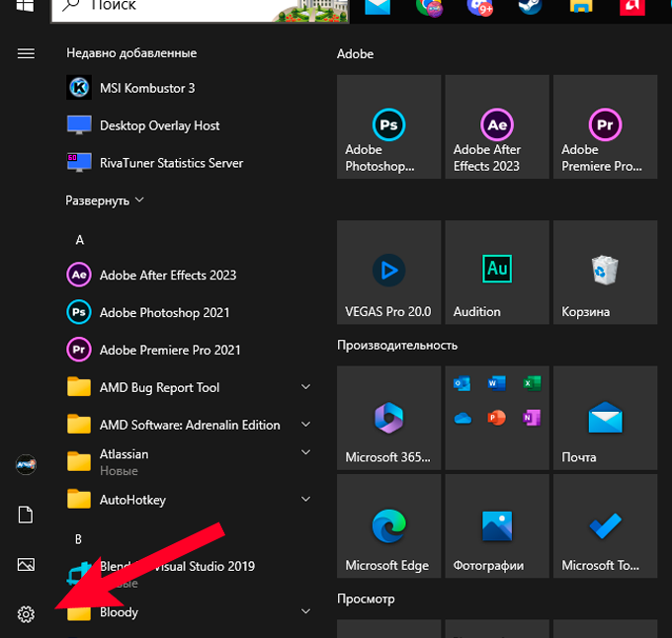This screenshot has height=638, width=672.
Task: Click Outlook icon in Office tile group
Action: click(462, 383)
